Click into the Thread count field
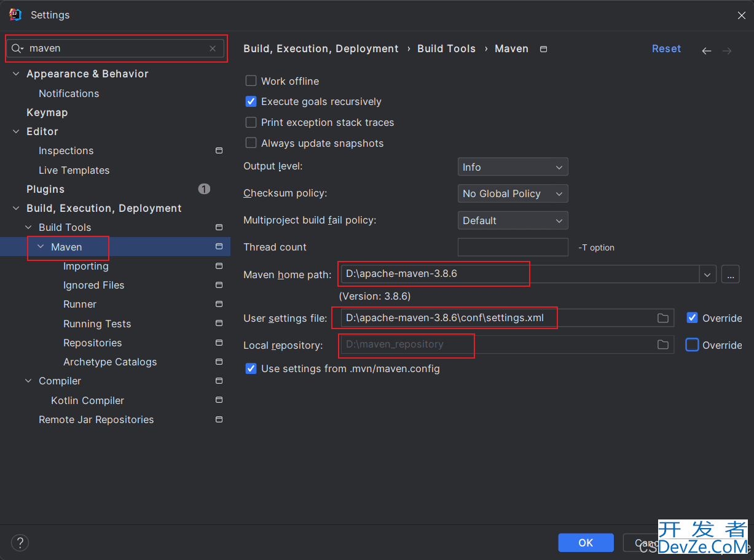 click(512, 247)
